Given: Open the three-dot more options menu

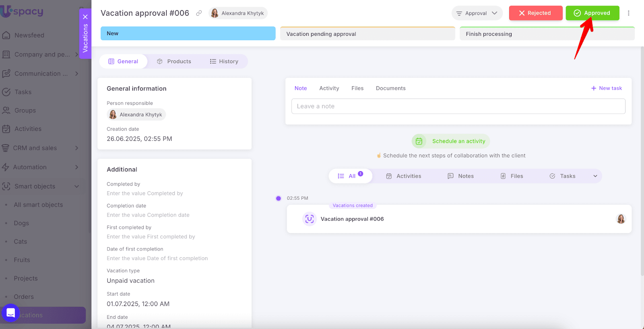Looking at the screenshot, I should click(628, 13).
